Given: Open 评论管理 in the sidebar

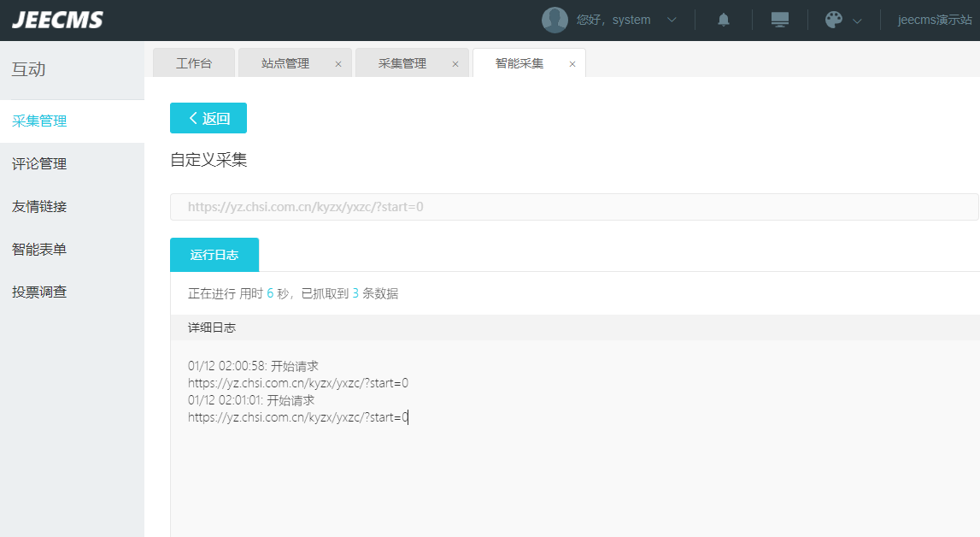Looking at the screenshot, I should pyautogui.click(x=39, y=163).
